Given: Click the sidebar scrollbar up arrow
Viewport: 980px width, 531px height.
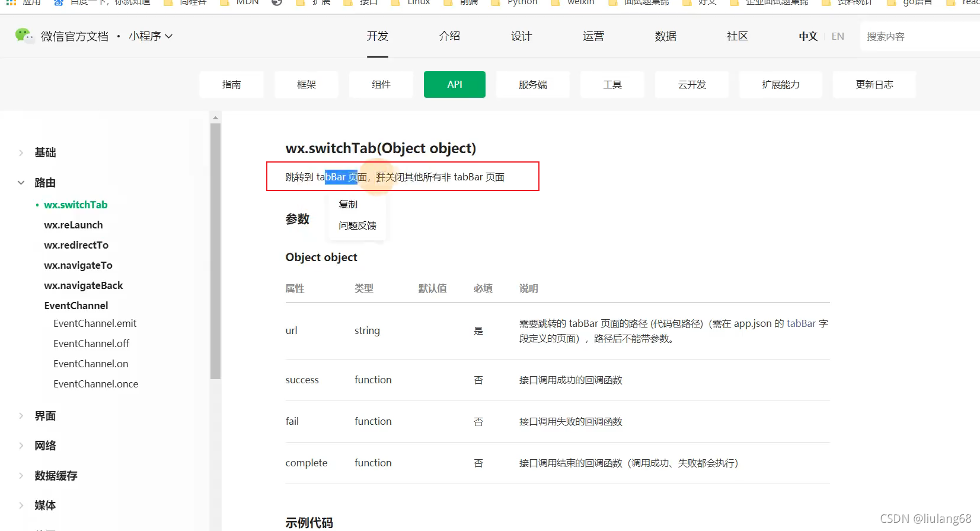Looking at the screenshot, I should 215,117.
